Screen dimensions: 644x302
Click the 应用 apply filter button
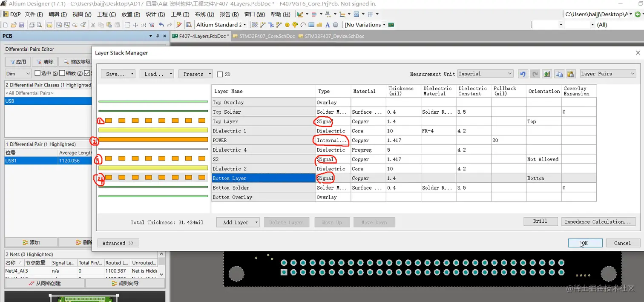coord(18,62)
